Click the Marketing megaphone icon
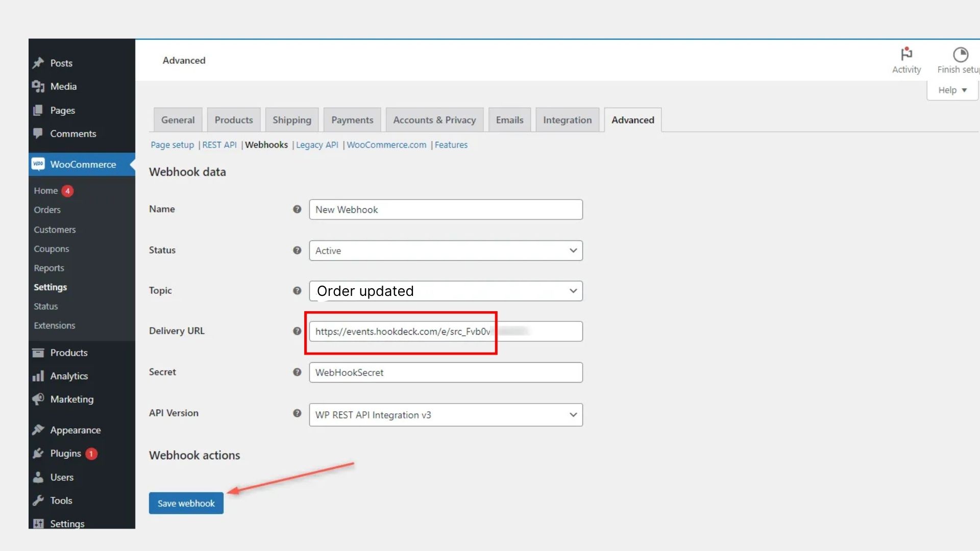The height and width of the screenshot is (551, 980). [38, 399]
